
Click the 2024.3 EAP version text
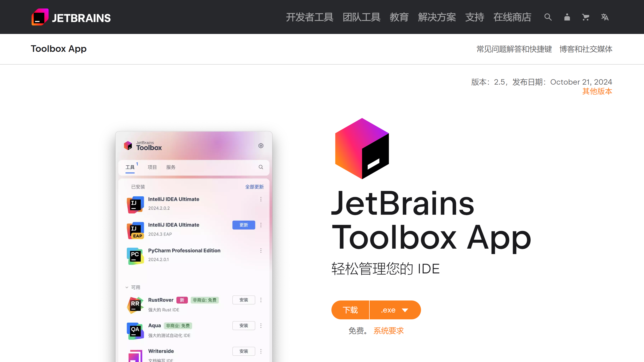pyautogui.click(x=160, y=234)
